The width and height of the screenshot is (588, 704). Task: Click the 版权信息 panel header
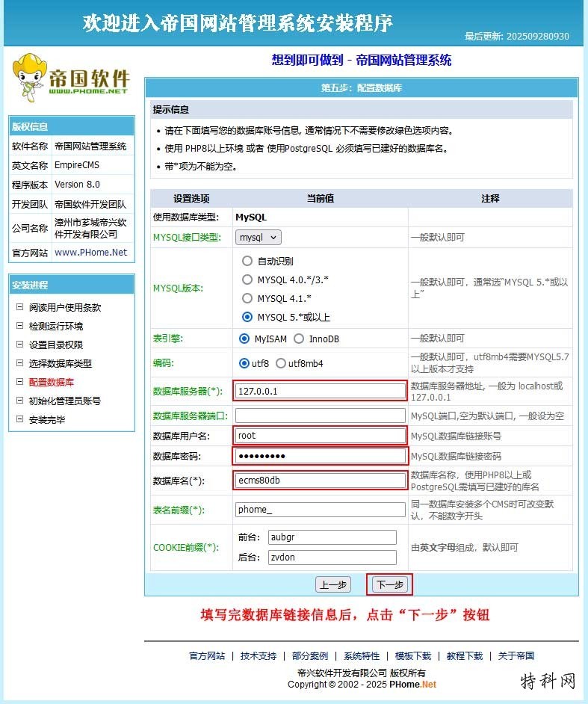tap(72, 126)
